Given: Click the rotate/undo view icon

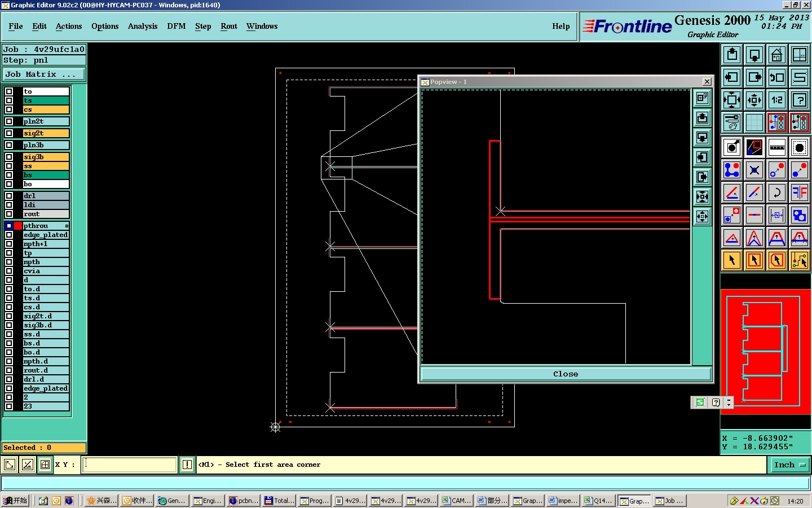Looking at the screenshot, I should (x=777, y=77).
